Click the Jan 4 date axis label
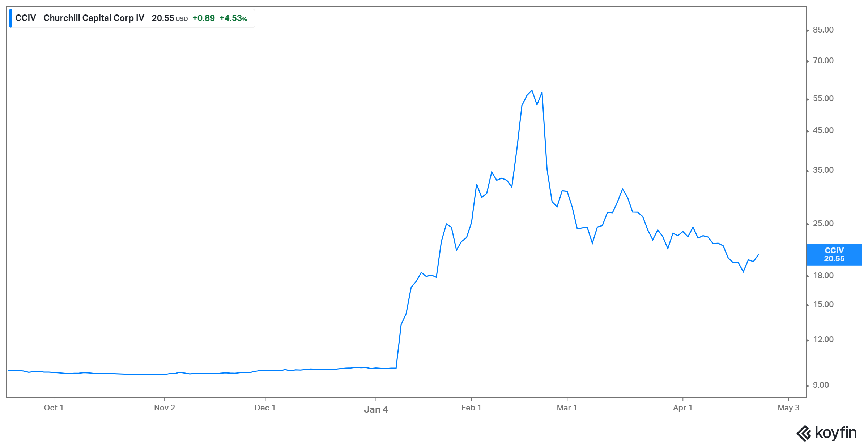 point(376,409)
